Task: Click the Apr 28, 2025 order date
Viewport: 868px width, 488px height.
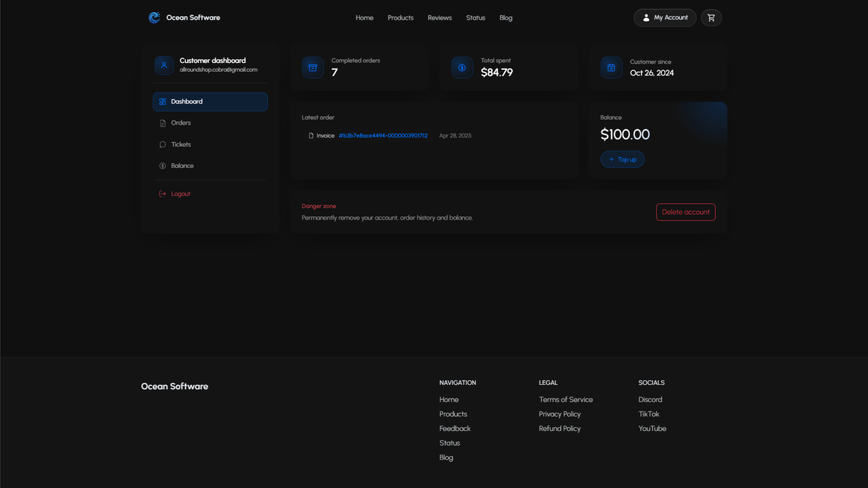Action: coord(455,136)
